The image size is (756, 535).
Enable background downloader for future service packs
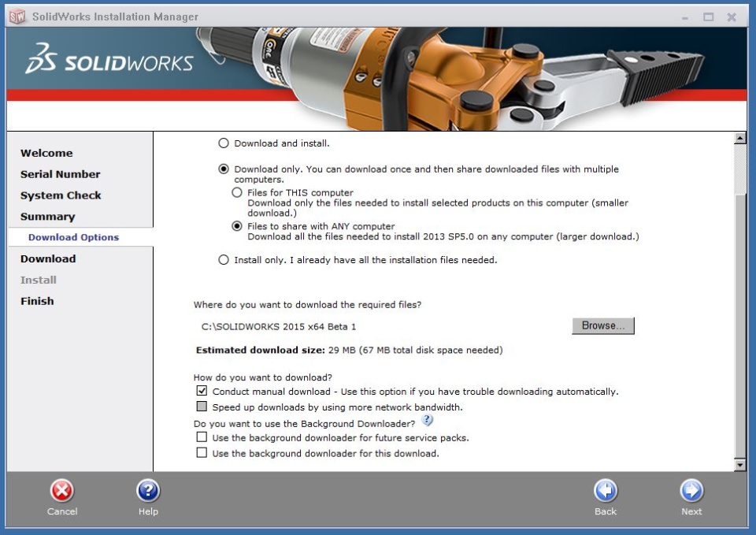[202, 437]
